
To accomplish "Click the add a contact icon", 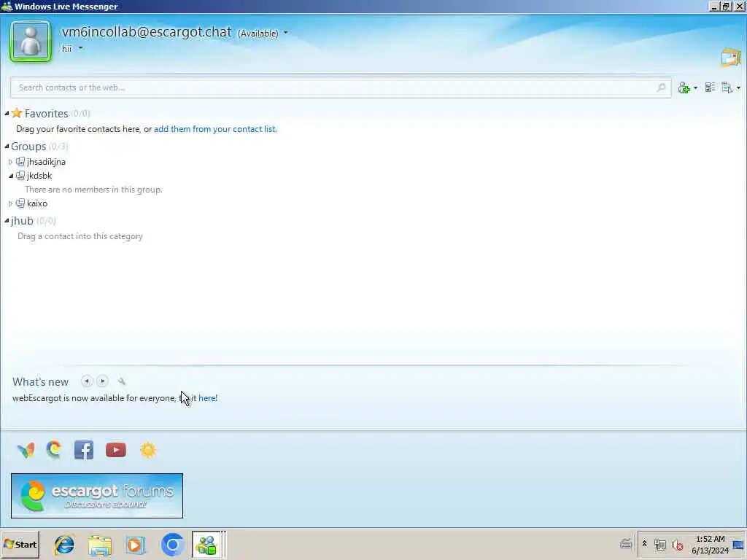I will coord(684,87).
